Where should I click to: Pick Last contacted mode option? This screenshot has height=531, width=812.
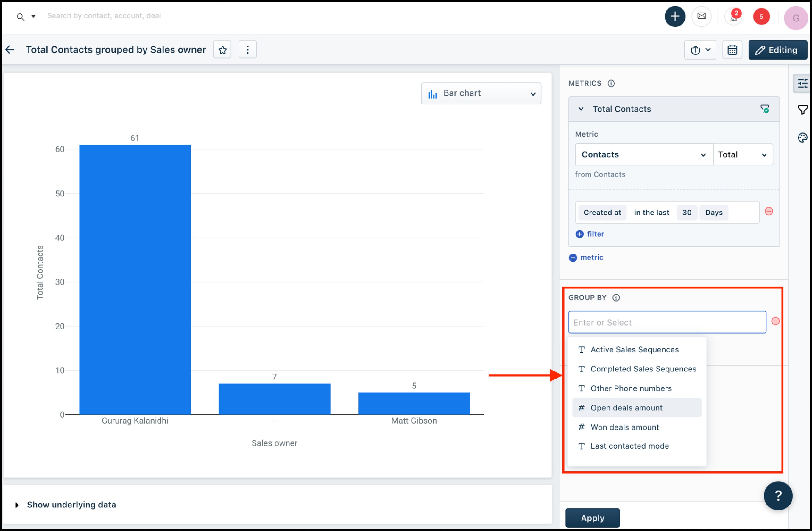637,446
